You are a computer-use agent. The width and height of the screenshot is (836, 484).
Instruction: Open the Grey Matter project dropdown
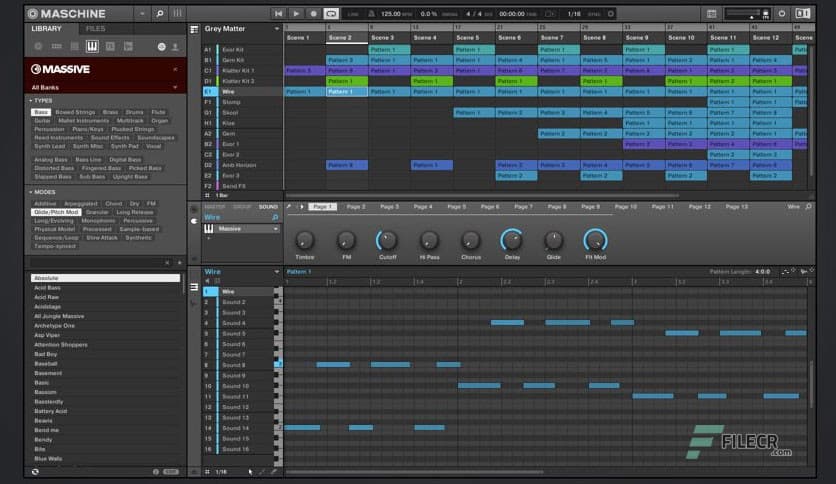(277, 29)
